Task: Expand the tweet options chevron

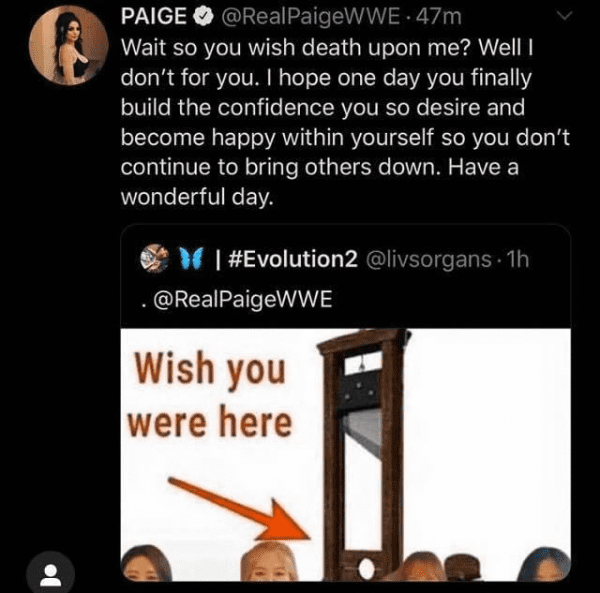Action: click(x=564, y=18)
